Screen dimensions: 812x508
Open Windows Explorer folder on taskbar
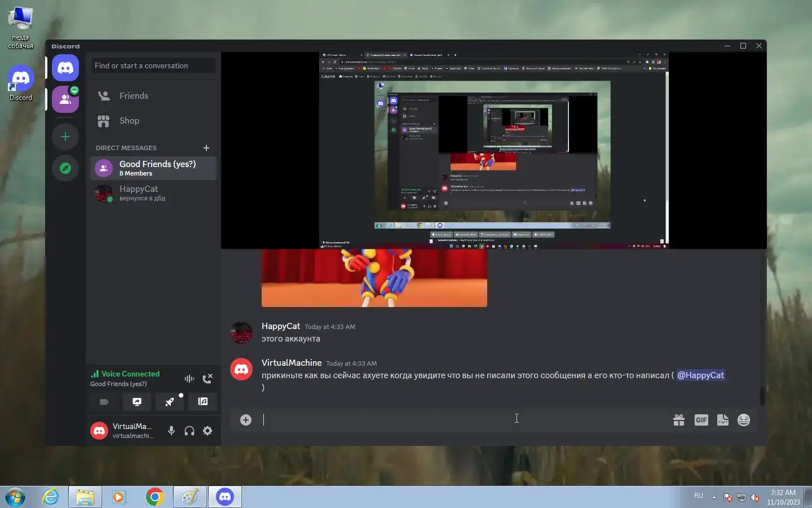point(85,497)
